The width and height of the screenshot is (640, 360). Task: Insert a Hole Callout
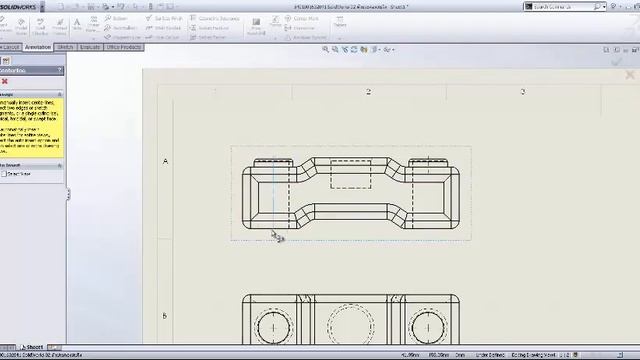tap(162, 37)
